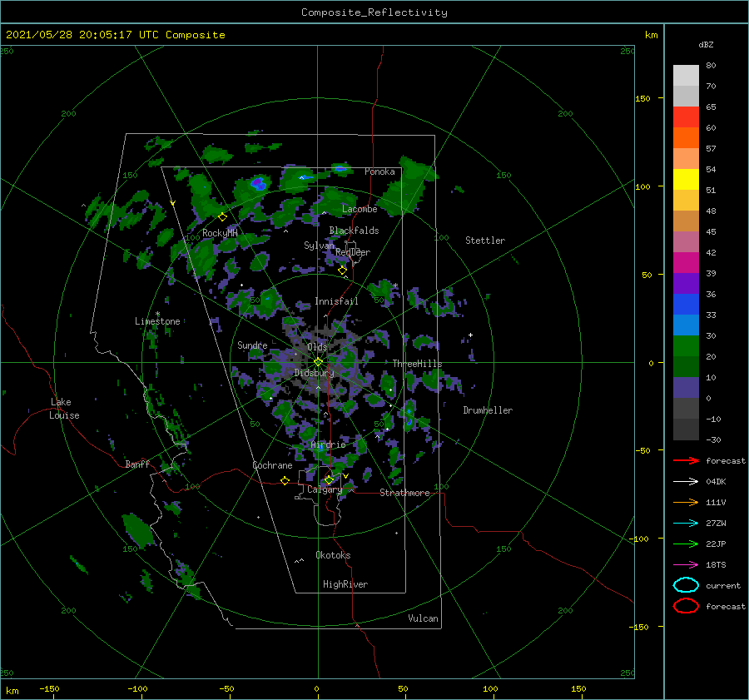
Task: Click the HighRiver town label
Action: pos(345,584)
